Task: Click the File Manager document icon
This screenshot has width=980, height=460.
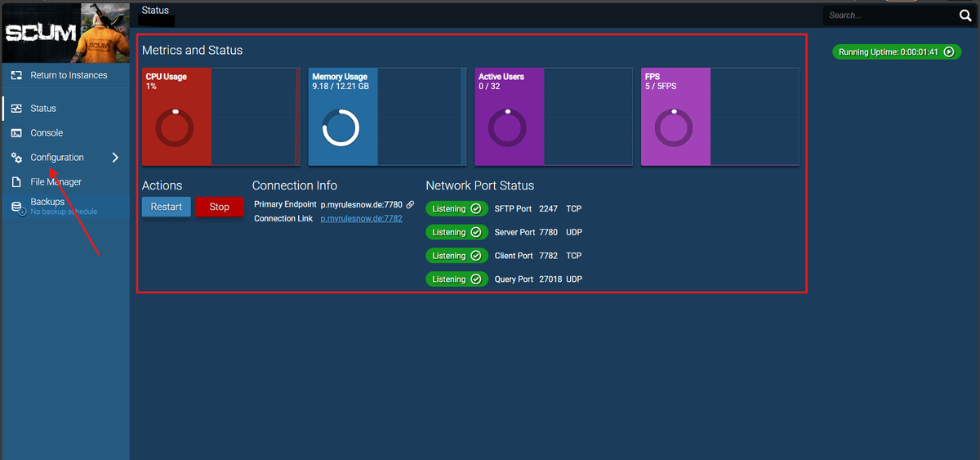Action: (16, 182)
